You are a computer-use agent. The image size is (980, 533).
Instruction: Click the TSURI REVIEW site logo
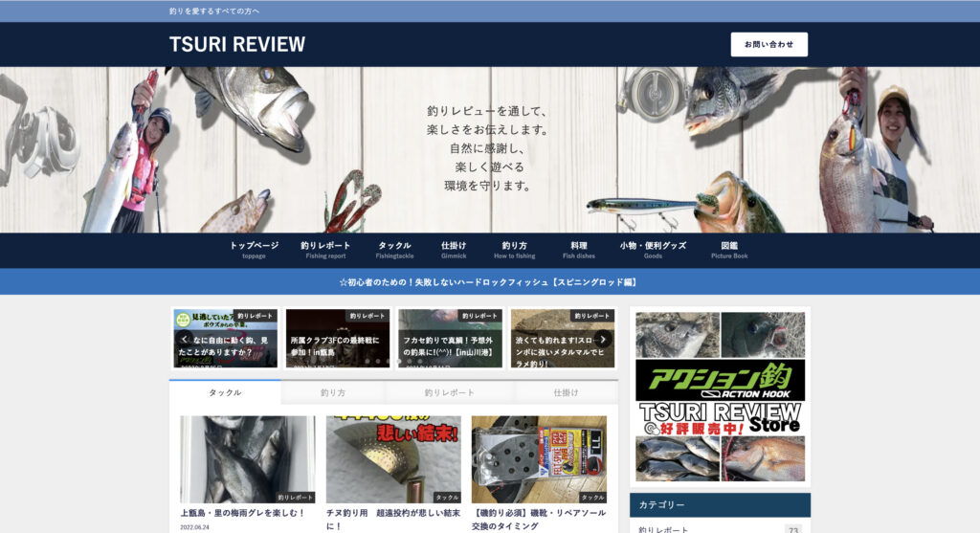237,44
